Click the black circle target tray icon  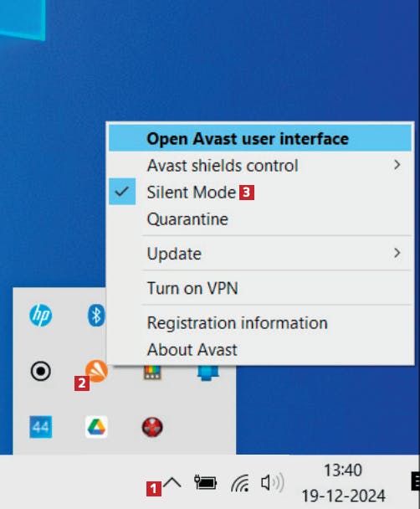click(x=40, y=371)
